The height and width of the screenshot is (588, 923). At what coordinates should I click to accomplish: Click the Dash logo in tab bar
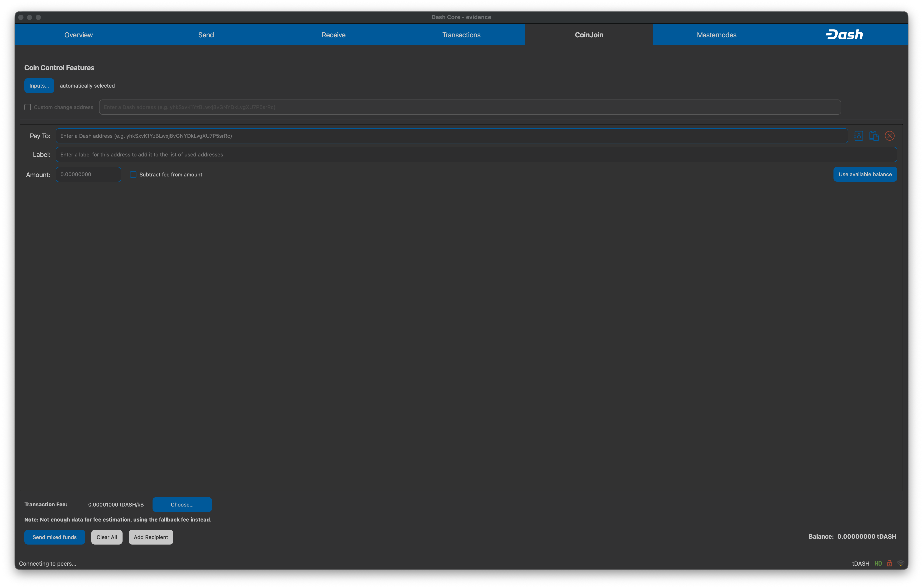844,35
